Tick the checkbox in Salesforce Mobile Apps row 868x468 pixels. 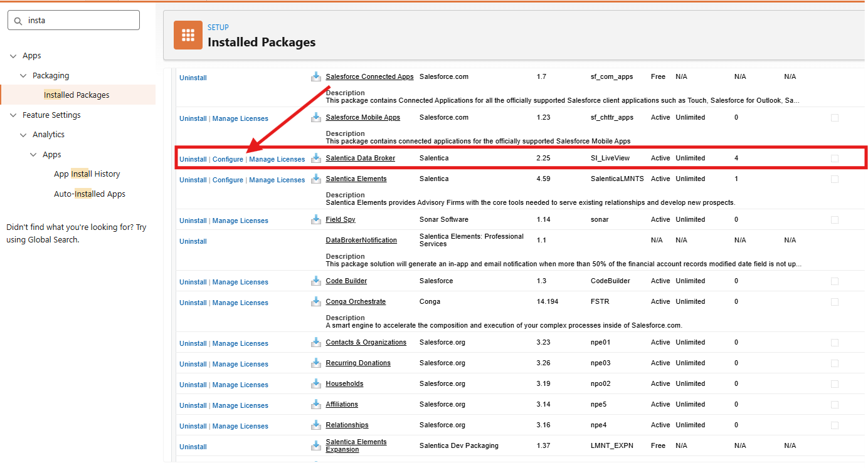[x=835, y=118]
